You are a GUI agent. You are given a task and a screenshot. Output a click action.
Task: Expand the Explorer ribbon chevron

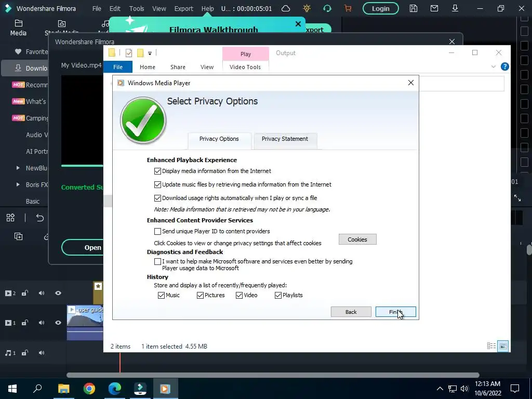point(494,67)
